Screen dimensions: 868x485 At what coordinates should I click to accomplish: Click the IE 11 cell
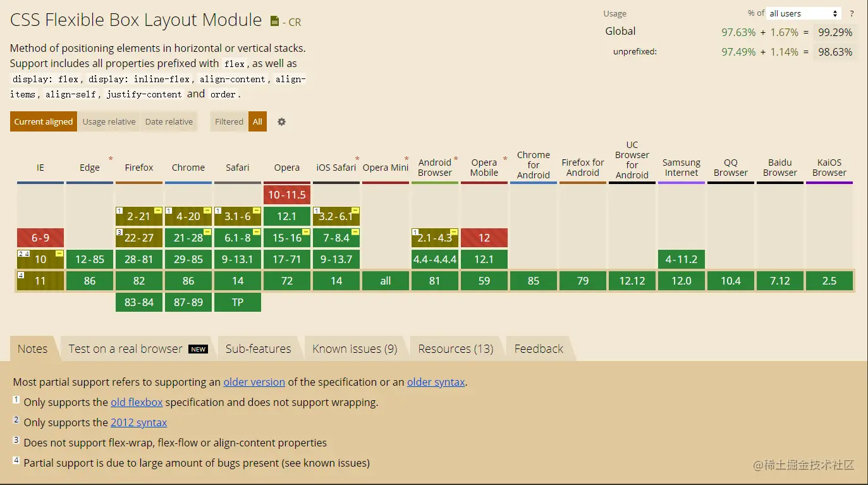(x=40, y=281)
